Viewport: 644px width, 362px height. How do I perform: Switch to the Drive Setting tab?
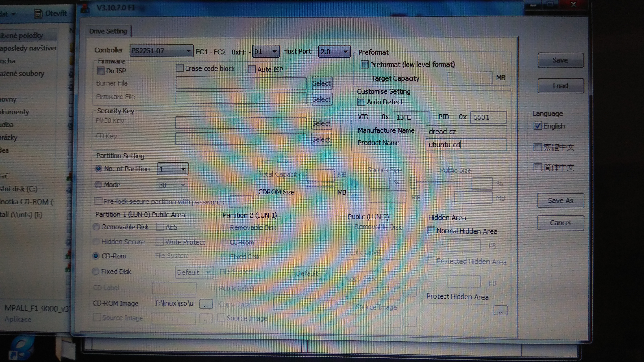coord(108,31)
